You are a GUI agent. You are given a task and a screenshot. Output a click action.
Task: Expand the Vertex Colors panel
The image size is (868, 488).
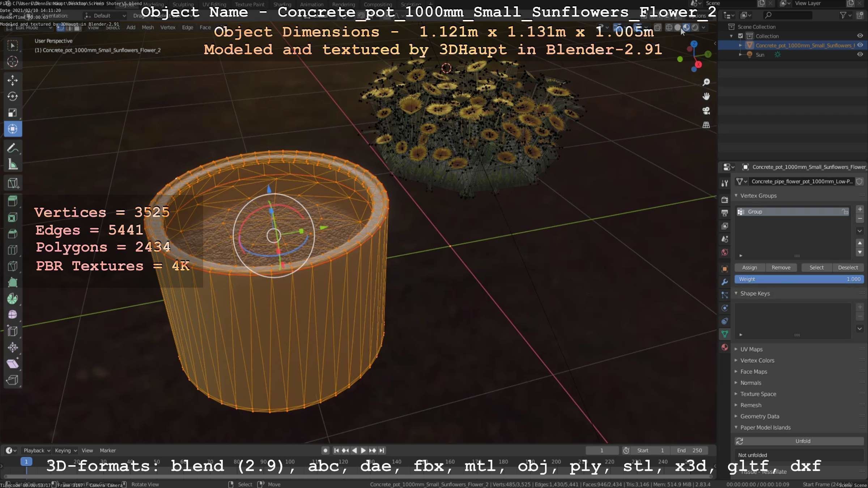(x=736, y=360)
